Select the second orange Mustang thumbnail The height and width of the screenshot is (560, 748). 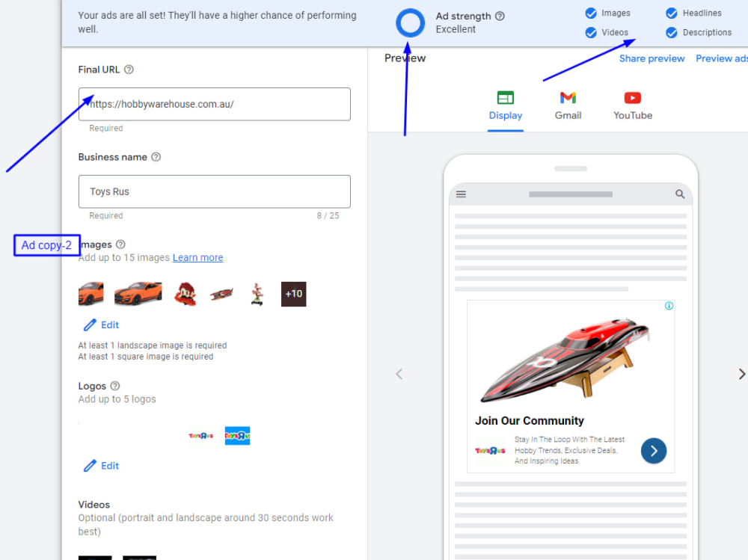(138, 293)
